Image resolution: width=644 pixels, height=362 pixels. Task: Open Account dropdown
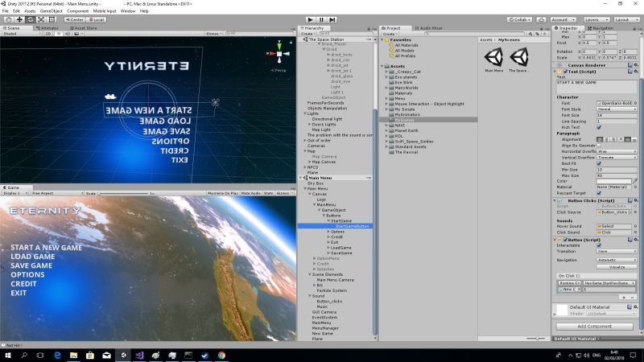pos(563,19)
